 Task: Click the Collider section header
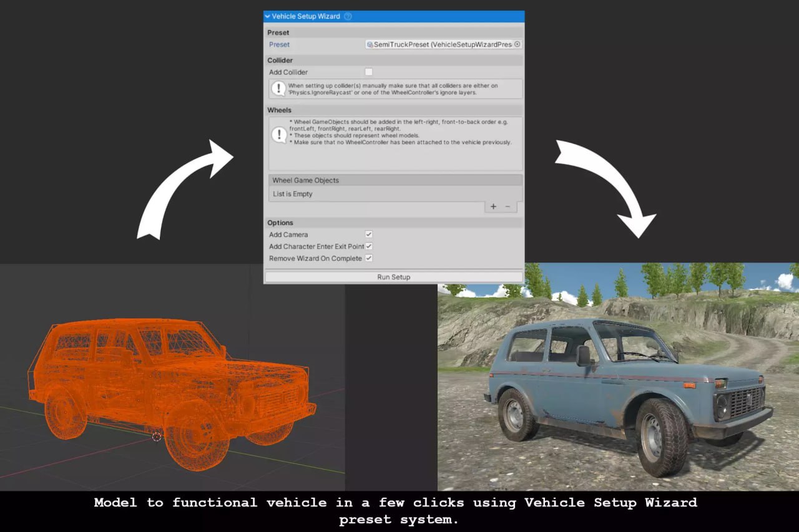tap(280, 60)
